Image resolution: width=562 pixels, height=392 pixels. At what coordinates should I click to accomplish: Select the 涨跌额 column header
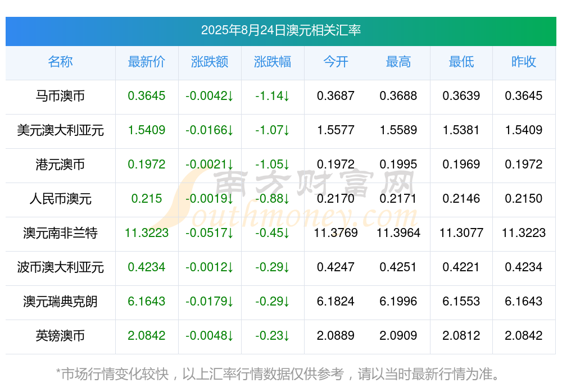point(210,62)
